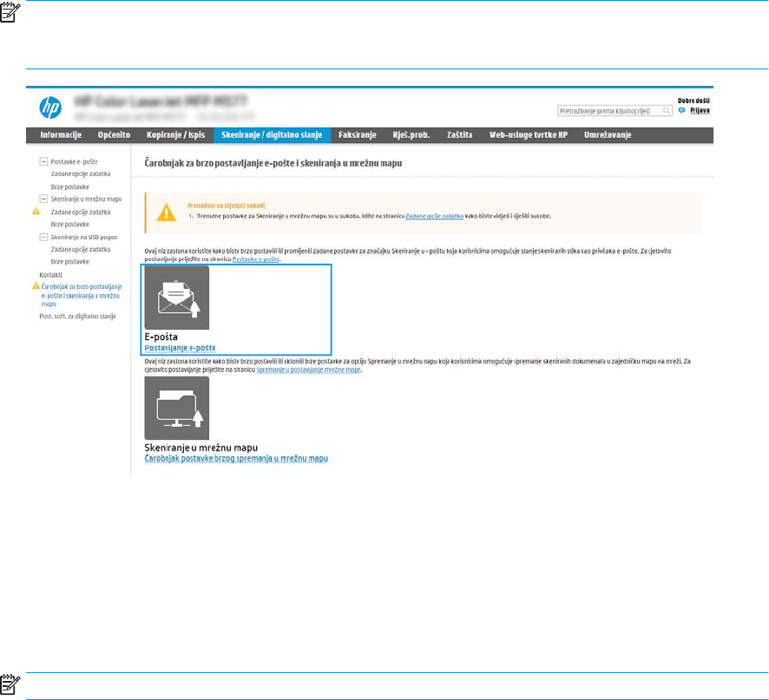This screenshot has height=700, width=769.
Task: Click the Skeniranje u mrežnu mapu heading
Action: [200, 448]
